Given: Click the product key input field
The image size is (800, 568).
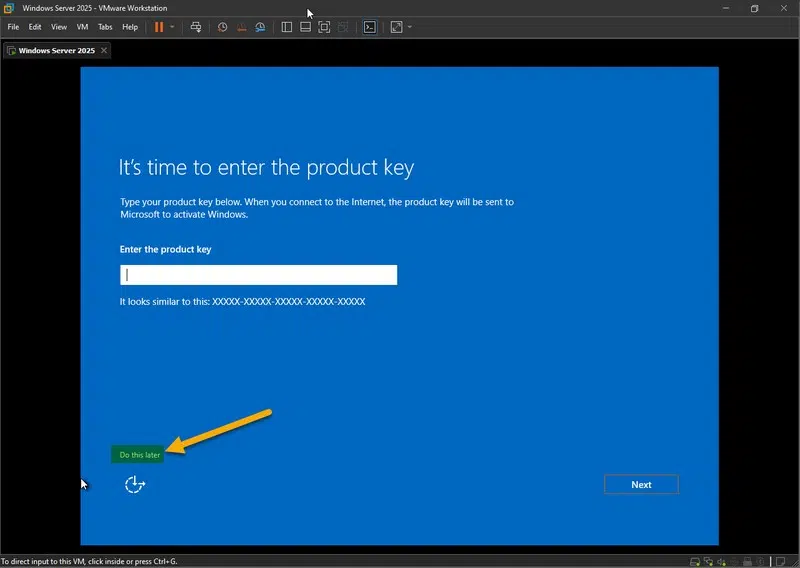Looking at the screenshot, I should tap(259, 275).
